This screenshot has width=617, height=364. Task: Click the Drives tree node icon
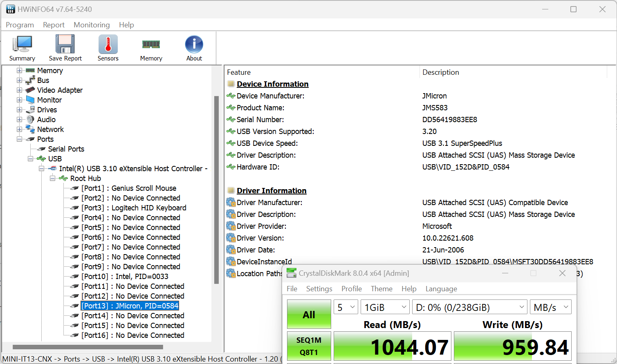[x=30, y=110]
